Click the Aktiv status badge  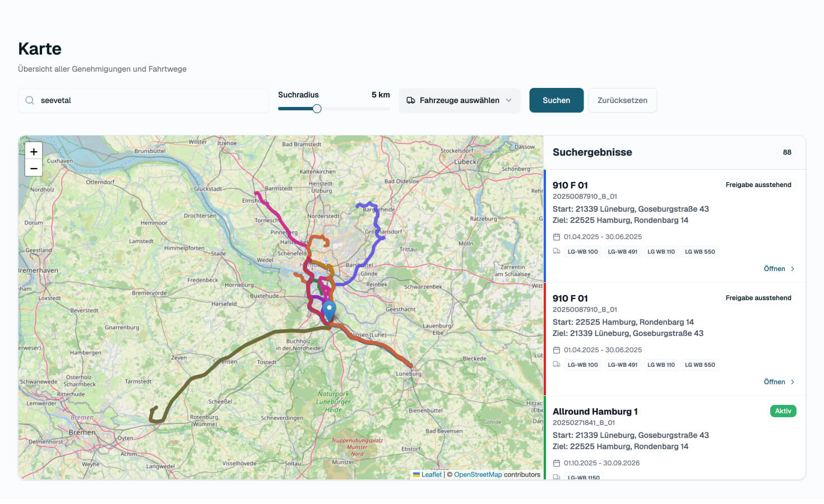(783, 411)
